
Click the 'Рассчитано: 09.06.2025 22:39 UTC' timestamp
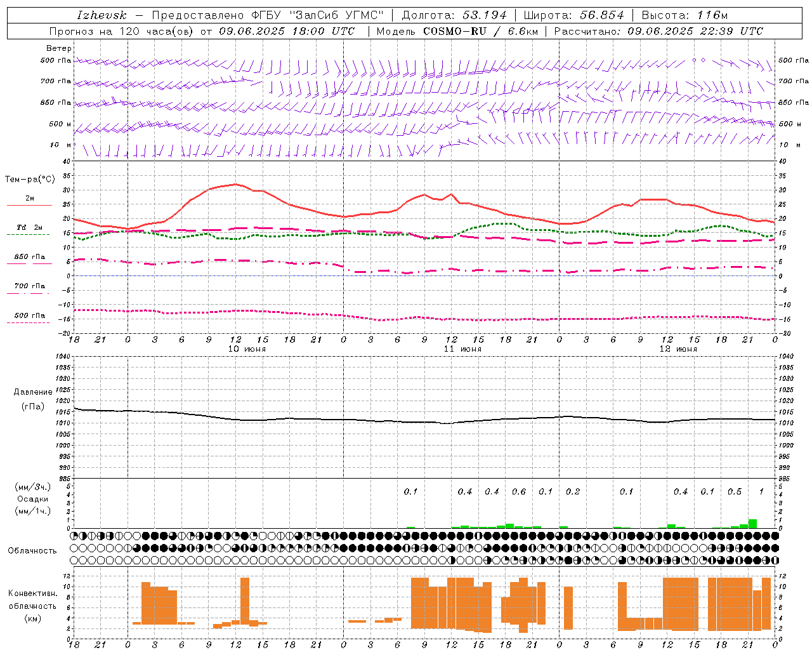(658, 31)
